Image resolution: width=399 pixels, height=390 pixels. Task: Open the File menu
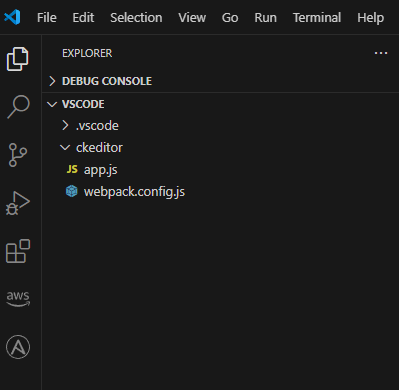pos(47,17)
